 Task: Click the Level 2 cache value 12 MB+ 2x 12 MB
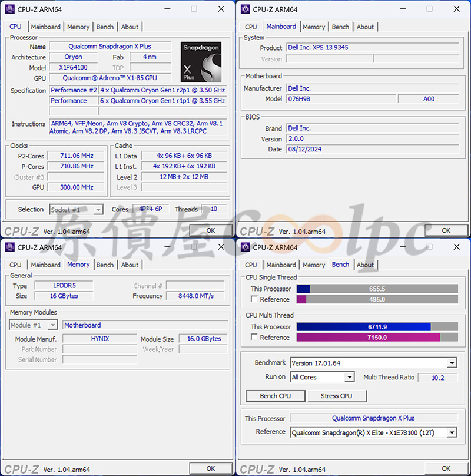pyautogui.click(x=184, y=177)
